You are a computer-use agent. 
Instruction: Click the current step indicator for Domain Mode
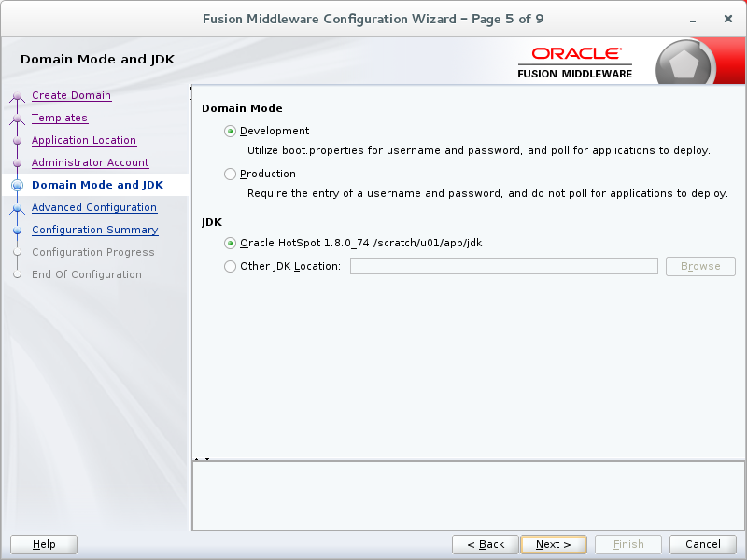click(17, 185)
